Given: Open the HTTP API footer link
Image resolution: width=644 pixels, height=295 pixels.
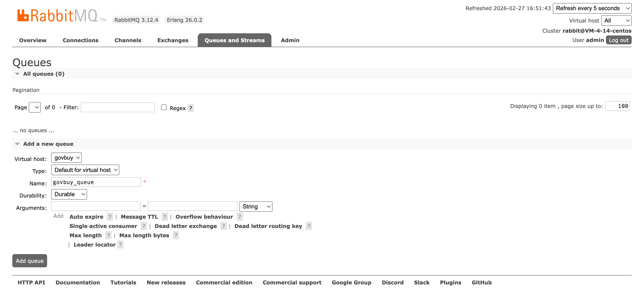Looking at the screenshot, I should [x=31, y=282].
